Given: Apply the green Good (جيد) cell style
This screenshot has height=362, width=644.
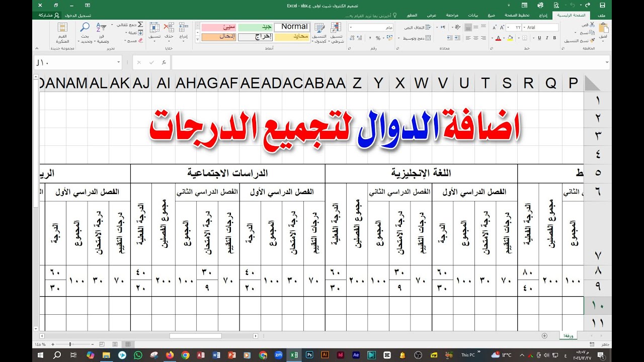Looking at the screenshot, I should [x=256, y=27].
